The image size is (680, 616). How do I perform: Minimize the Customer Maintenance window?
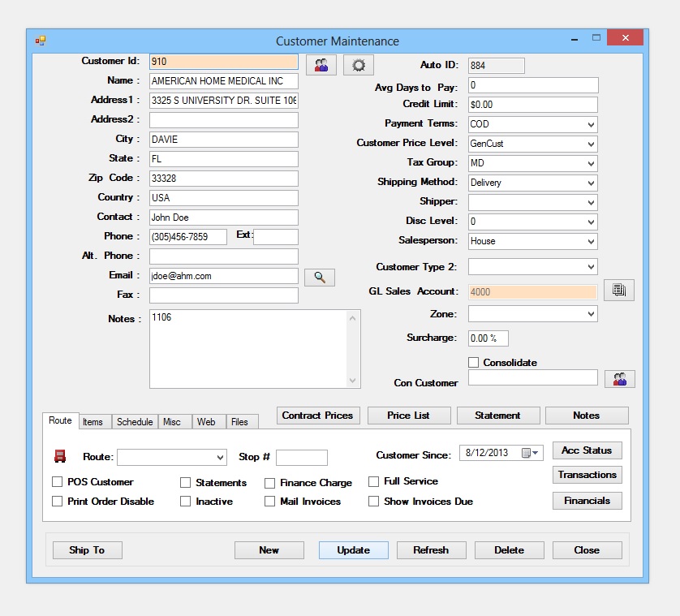(x=575, y=39)
